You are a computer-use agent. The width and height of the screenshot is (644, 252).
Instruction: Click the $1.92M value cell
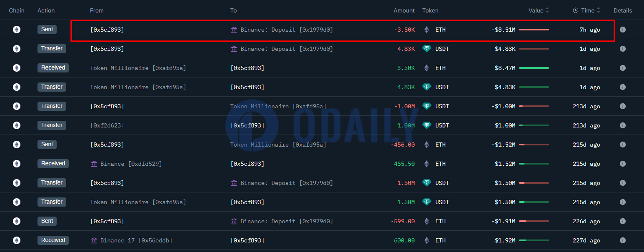(505, 240)
